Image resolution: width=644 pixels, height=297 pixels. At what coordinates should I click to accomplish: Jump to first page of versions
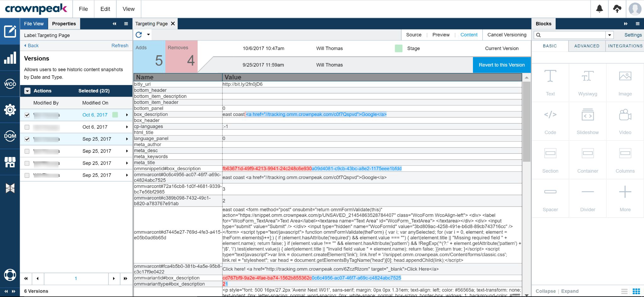tap(26, 278)
